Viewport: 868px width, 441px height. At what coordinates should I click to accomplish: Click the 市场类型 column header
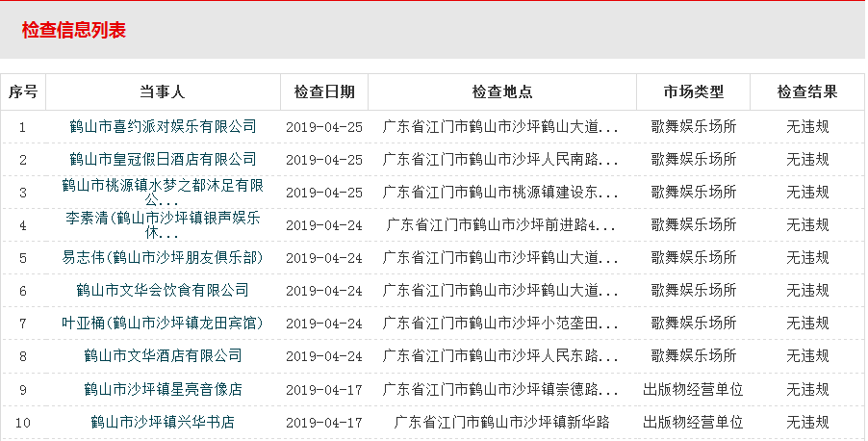click(693, 92)
